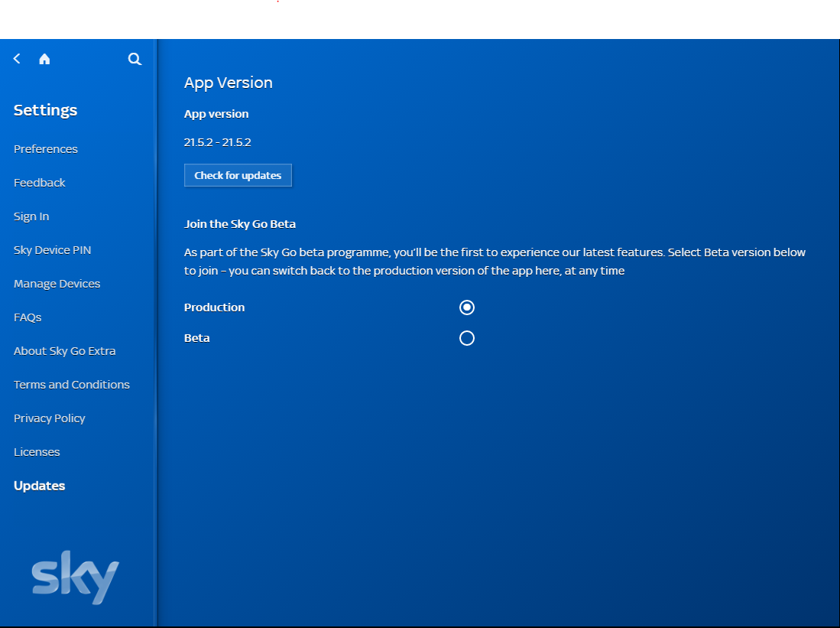Open the Feedback settings page
The image size is (840, 628).
click(40, 183)
